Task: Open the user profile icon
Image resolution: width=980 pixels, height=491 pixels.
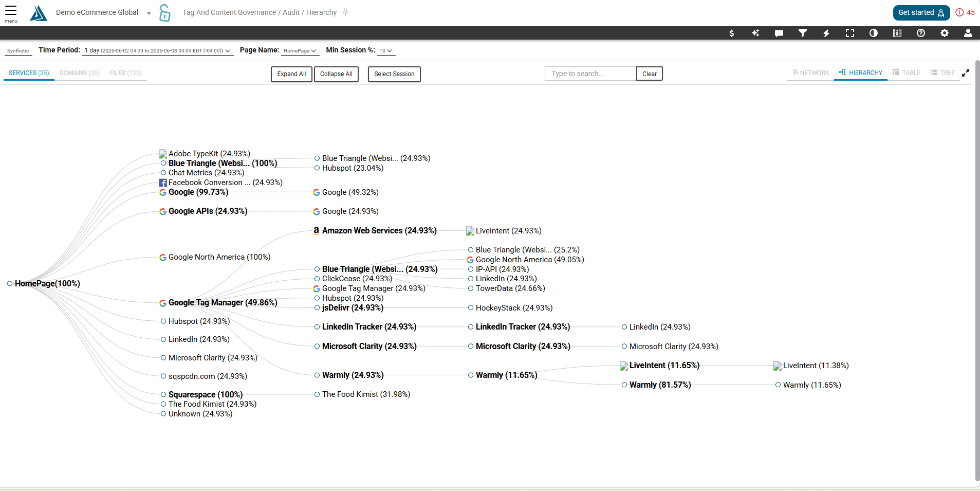Action: tap(968, 33)
